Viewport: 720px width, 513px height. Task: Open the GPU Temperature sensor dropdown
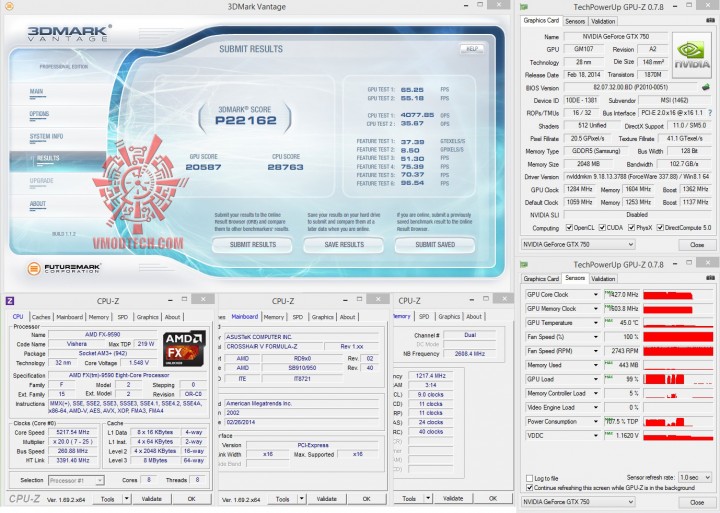[x=596, y=323]
